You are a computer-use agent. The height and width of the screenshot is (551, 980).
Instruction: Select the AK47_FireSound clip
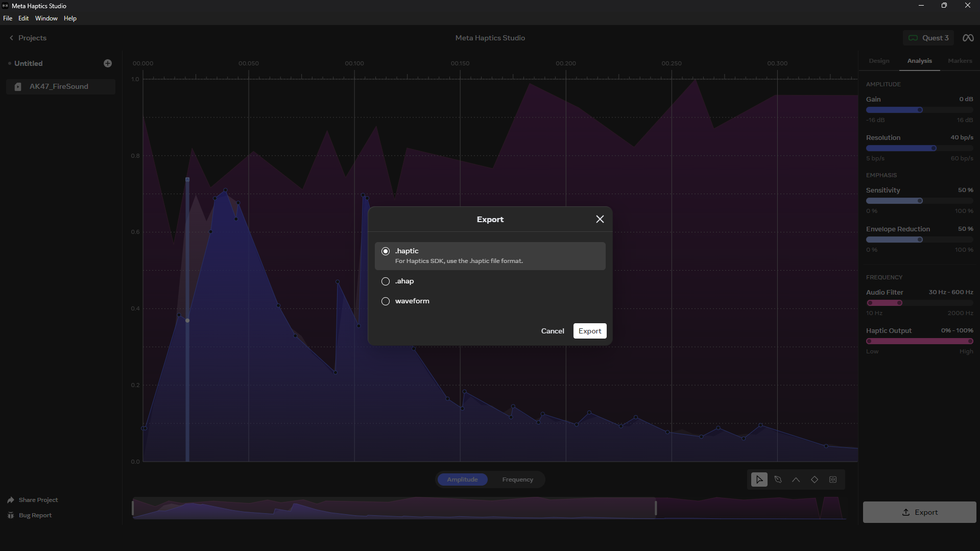(x=61, y=87)
